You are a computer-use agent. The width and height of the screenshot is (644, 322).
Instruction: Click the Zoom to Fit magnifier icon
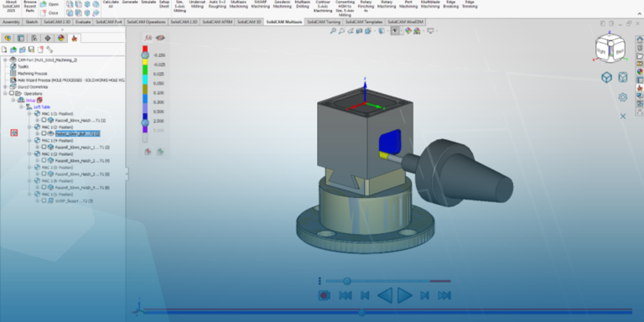pos(333,31)
